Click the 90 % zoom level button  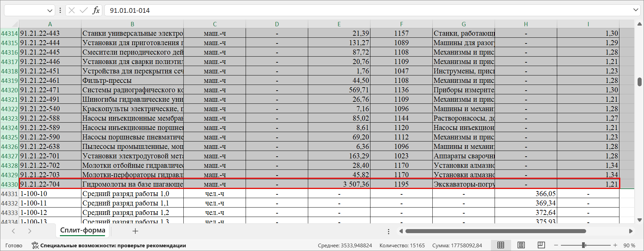(x=629, y=246)
